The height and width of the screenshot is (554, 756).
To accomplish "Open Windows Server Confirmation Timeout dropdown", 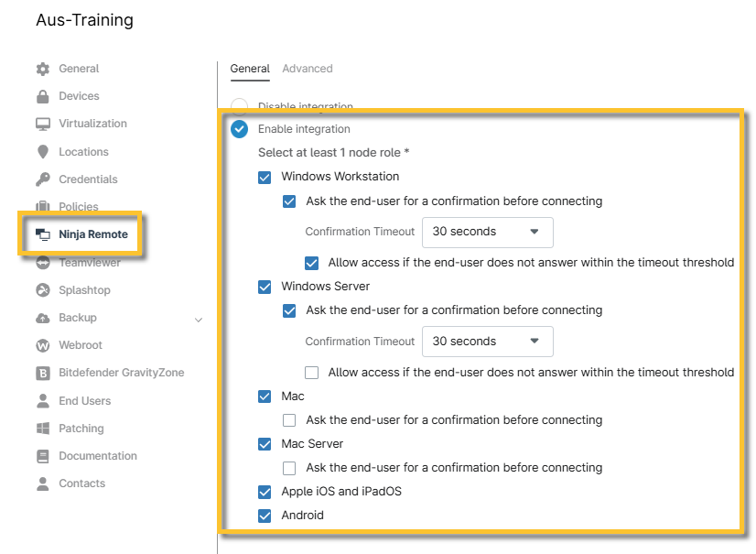I will (487, 342).
